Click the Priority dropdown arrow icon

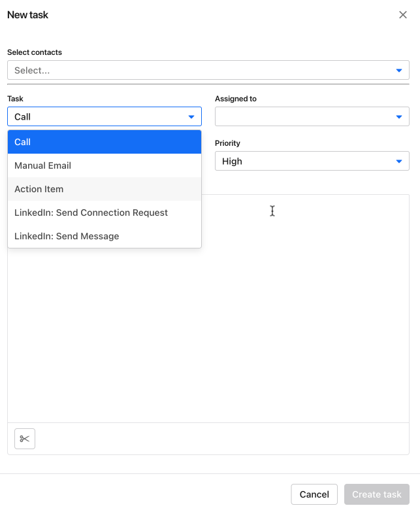[398, 161]
